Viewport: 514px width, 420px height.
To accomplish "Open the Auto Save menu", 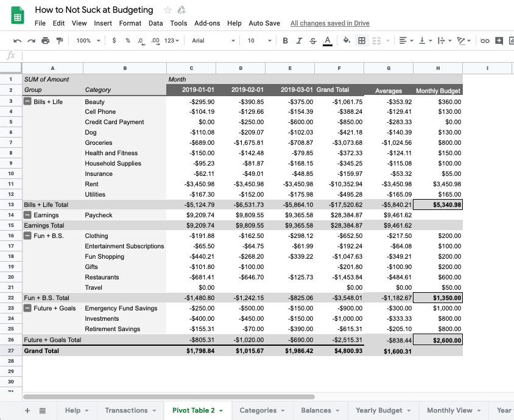I will point(264,23).
